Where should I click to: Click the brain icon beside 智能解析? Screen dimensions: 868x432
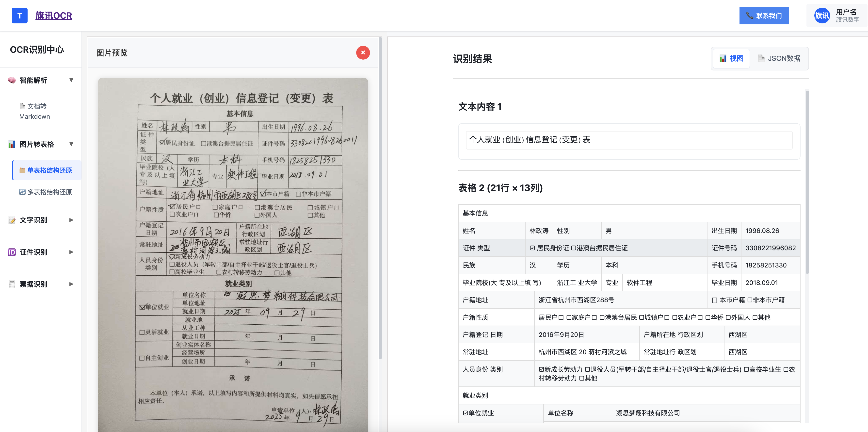tap(12, 80)
